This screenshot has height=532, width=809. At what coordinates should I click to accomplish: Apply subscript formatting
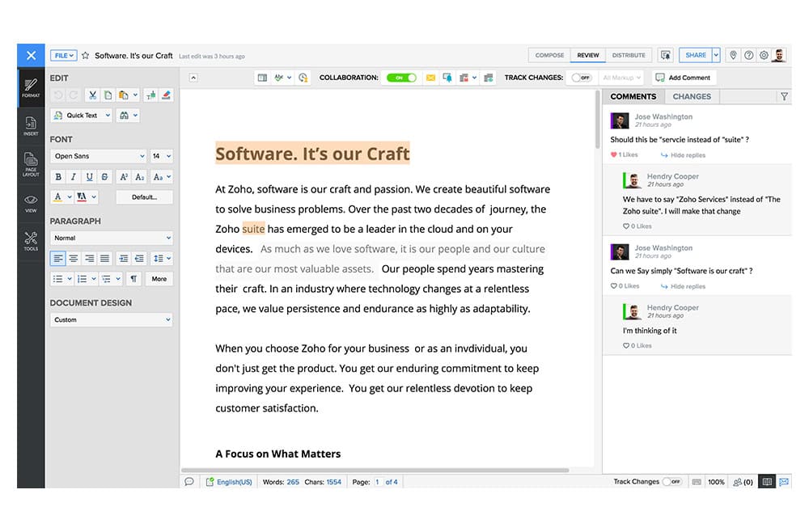[x=139, y=177]
